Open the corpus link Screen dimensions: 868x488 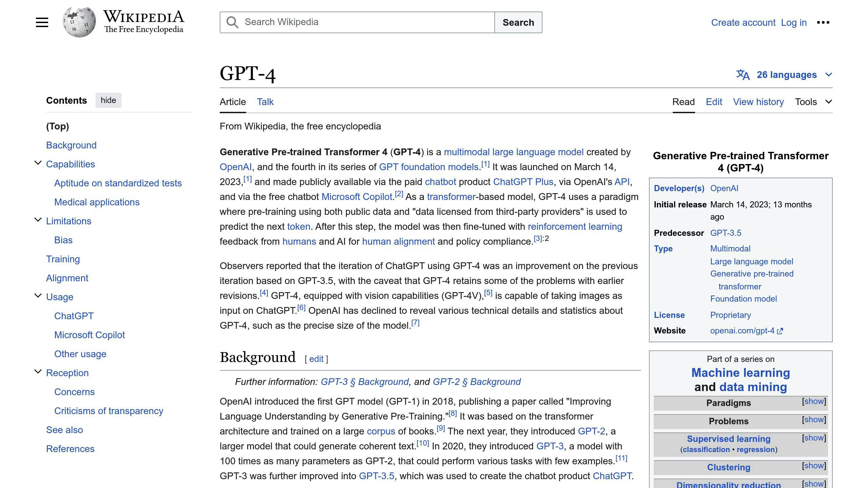coord(381,431)
